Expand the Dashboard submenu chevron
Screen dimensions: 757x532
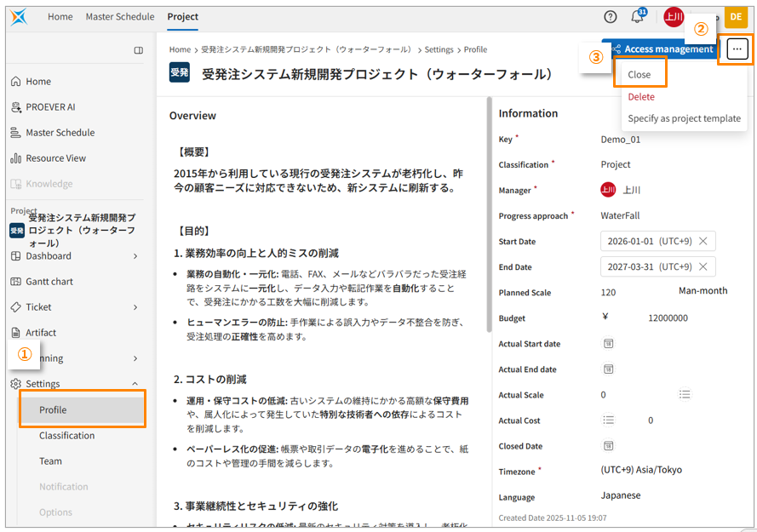(x=135, y=256)
